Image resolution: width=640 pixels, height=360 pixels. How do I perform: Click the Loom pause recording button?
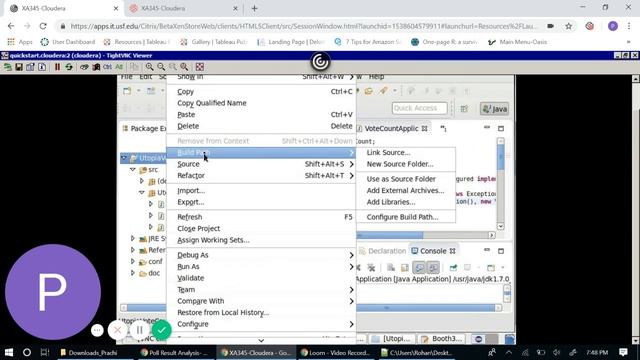coord(140,330)
